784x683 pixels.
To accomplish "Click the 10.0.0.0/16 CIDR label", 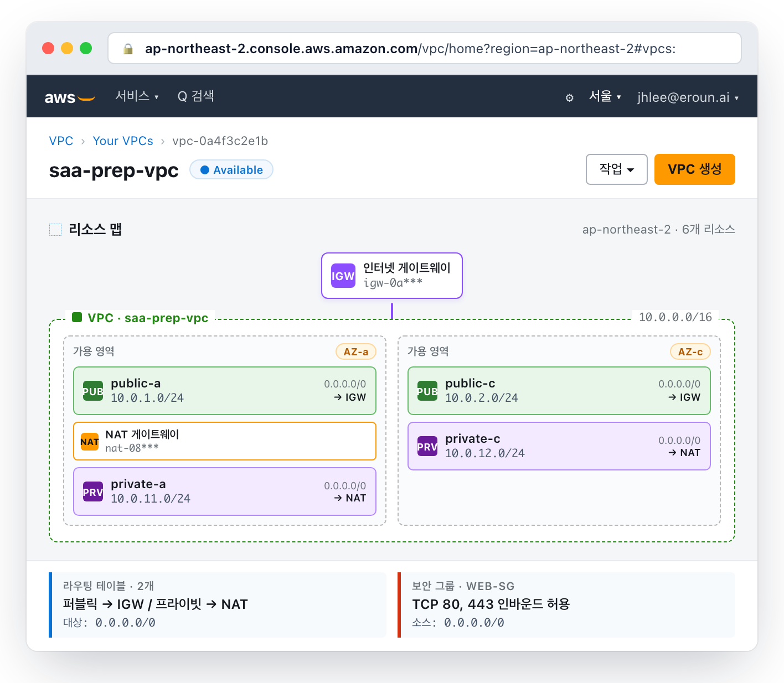I will tap(675, 317).
